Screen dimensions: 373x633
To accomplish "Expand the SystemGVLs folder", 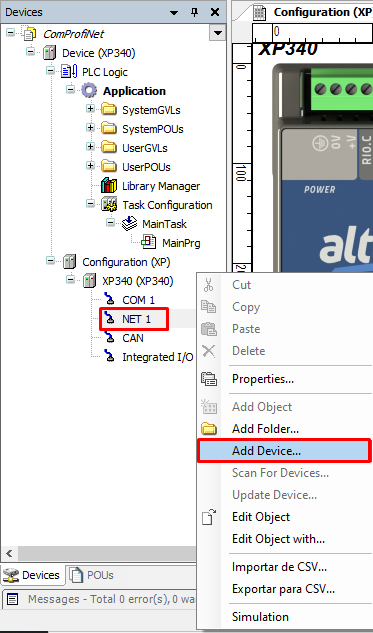I will coord(90,109).
